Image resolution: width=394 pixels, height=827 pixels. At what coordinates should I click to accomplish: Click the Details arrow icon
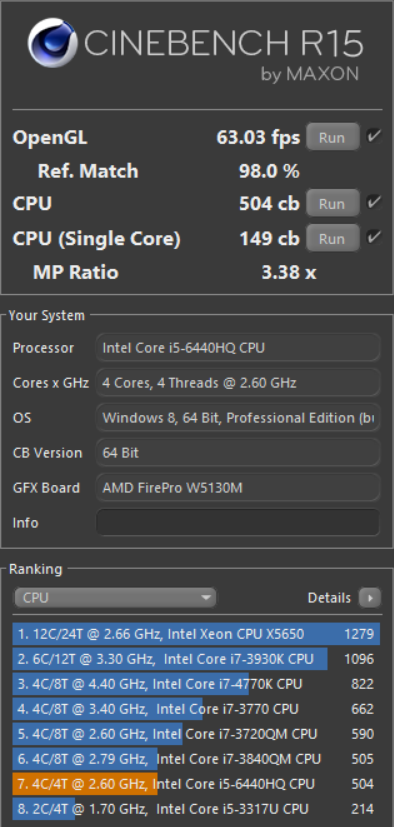click(369, 598)
